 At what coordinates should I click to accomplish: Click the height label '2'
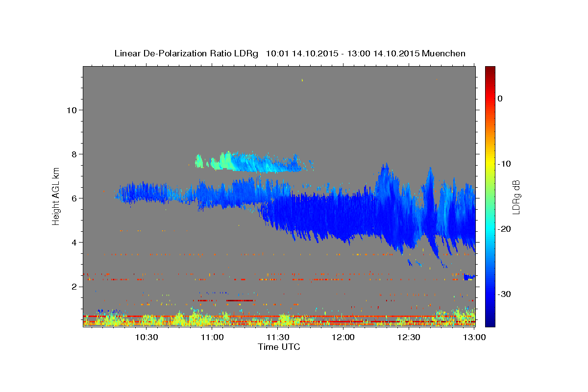tap(74, 287)
